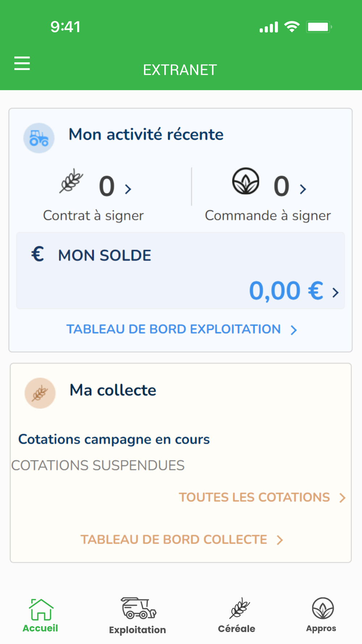The image size is (362, 644).
Task: Tap the Wi-Fi status icon
Action: 292,27
